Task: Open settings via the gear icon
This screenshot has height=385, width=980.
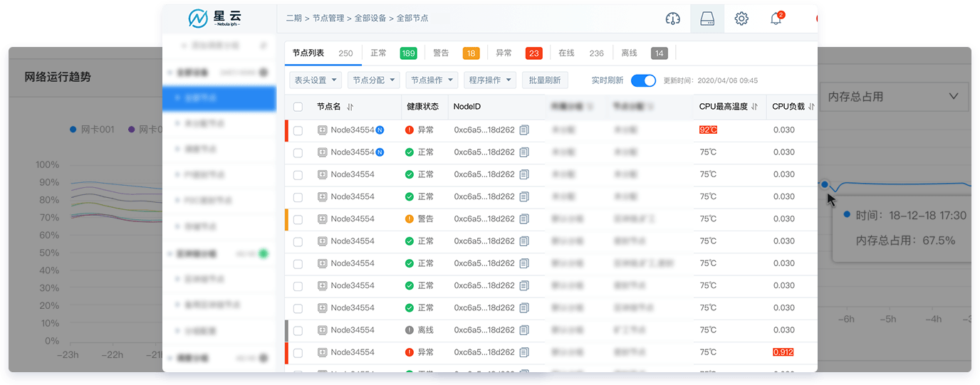Action: [x=741, y=19]
